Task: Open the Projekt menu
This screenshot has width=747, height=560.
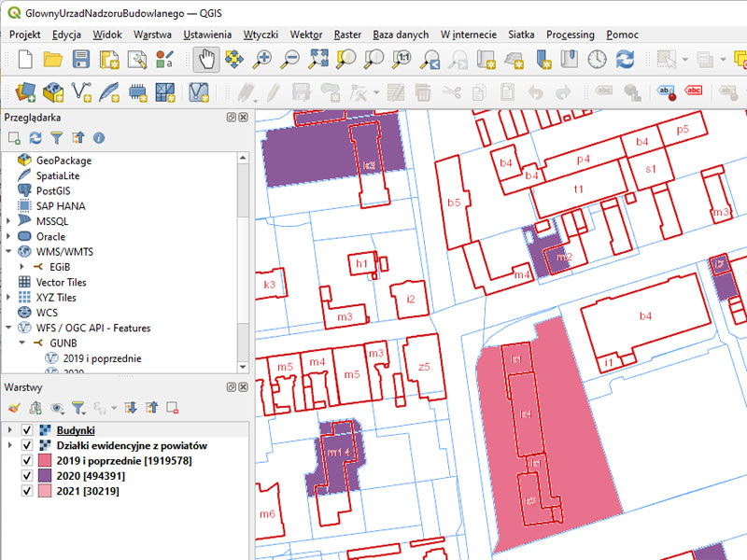Action: pos(25,35)
